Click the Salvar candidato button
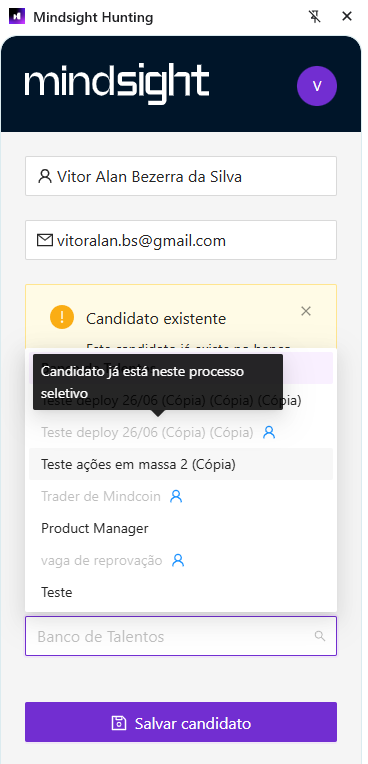Screen dimensions: 368x764 tap(181, 722)
